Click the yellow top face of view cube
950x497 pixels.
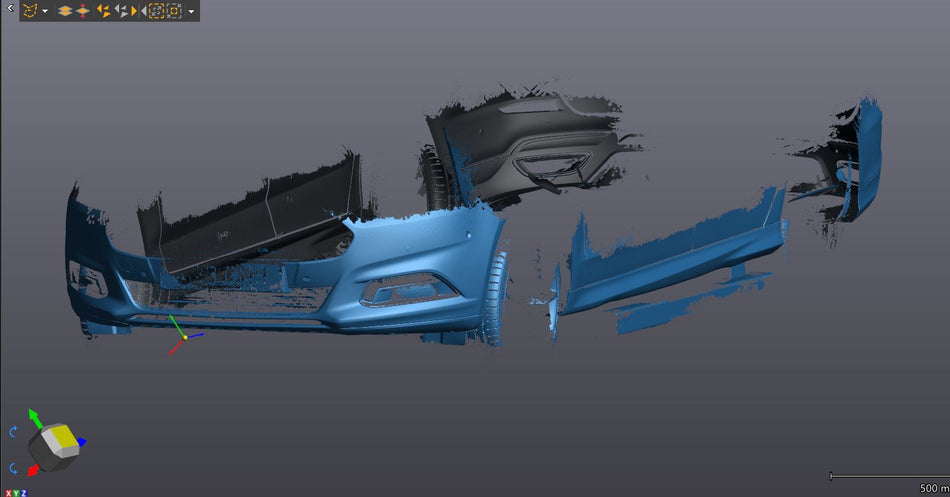[x=65, y=436]
